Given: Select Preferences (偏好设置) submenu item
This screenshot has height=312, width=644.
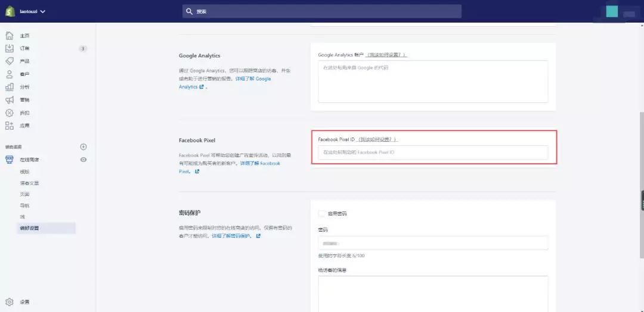Looking at the screenshot, I should coord(46,228).
